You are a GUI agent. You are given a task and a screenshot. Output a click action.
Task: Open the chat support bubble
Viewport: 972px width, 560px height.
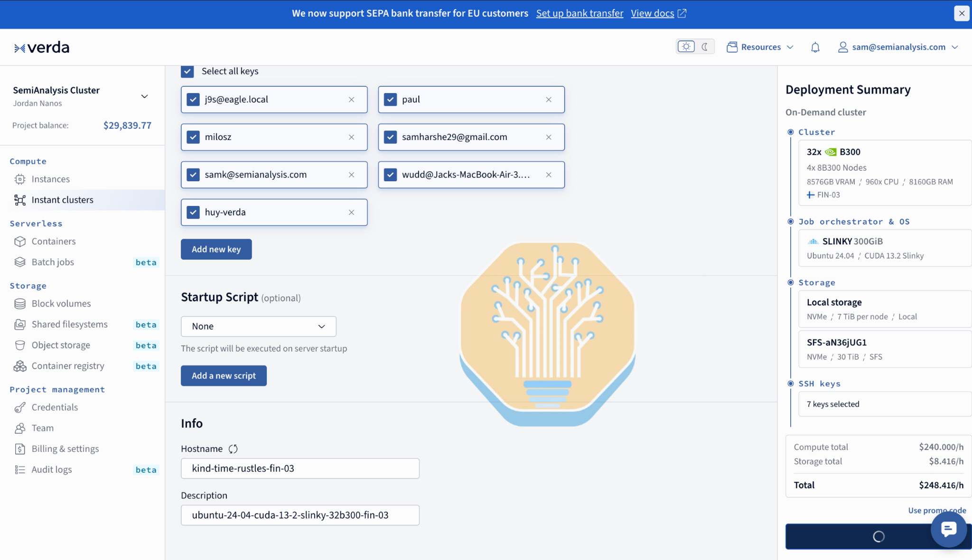pos(948,529)
